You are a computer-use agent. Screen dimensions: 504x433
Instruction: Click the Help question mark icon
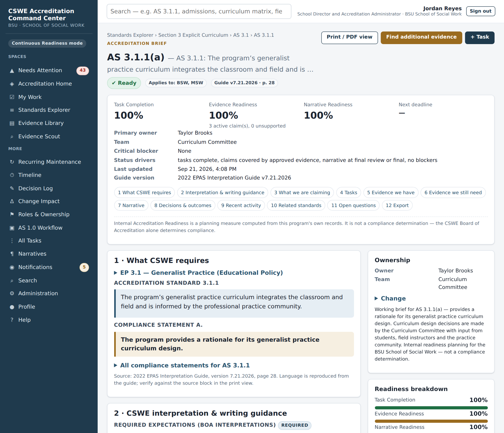pos(12,320)
